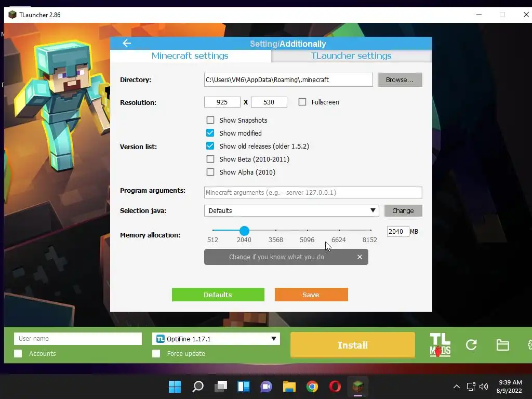Viewport: 532px width, 399px height.
Task: Click the 512 memory label
Action: (212, 240)
